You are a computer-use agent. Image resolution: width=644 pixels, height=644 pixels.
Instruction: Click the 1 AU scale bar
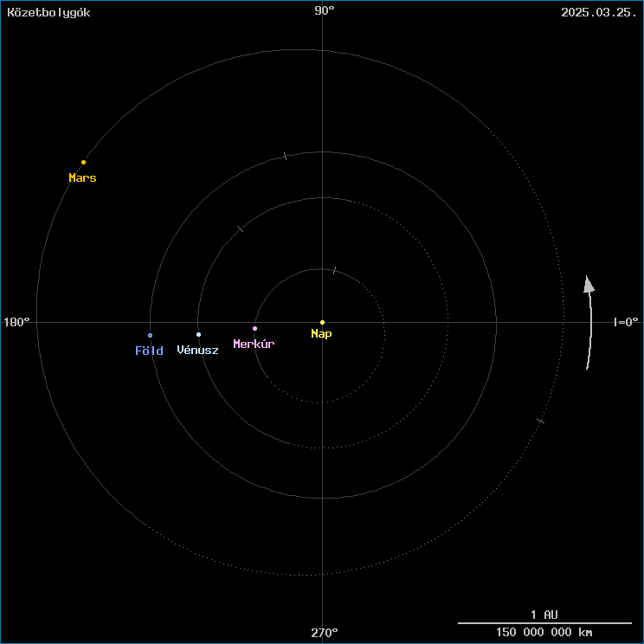pyautogui.click(x=544, y=622)
